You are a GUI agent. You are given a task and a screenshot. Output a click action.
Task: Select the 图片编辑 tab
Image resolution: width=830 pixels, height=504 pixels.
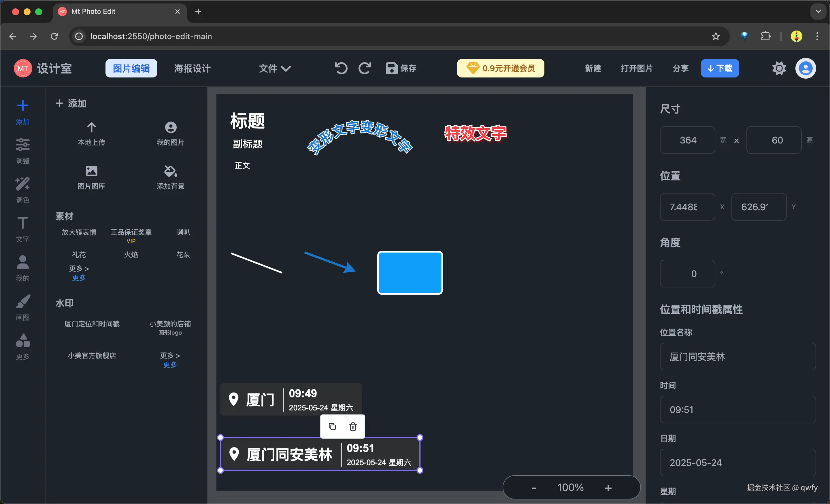tap(131, 68)
